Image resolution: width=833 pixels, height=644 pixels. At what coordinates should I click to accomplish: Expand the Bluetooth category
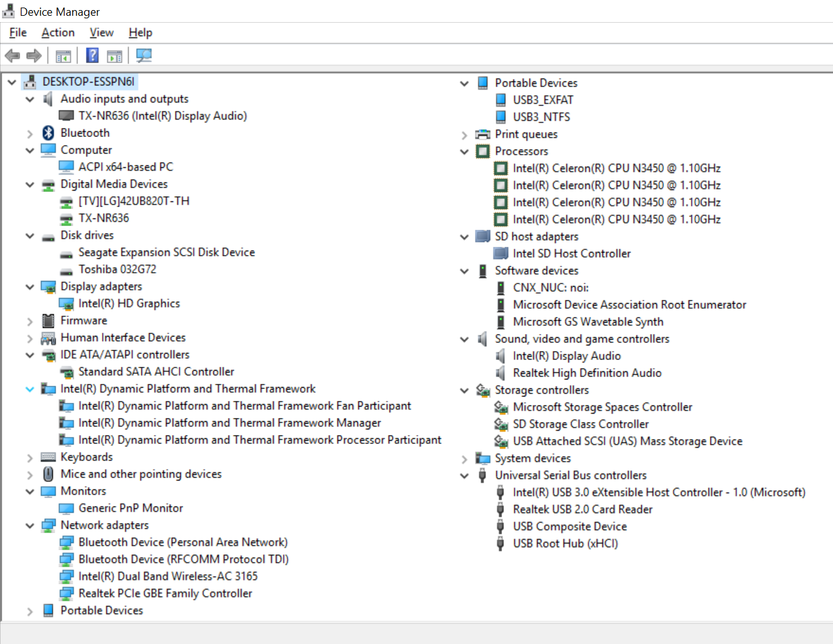pyautogui.click(x=30, y=133)
